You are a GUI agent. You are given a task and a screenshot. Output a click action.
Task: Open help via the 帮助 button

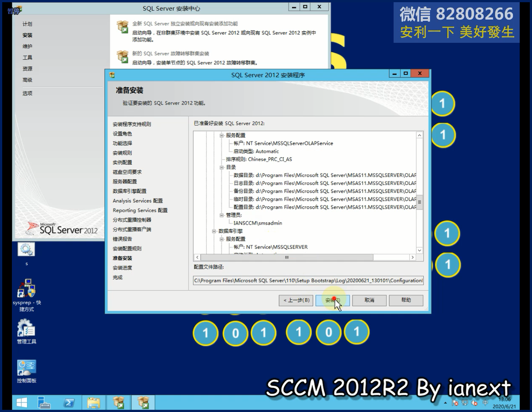pos(406,300)
